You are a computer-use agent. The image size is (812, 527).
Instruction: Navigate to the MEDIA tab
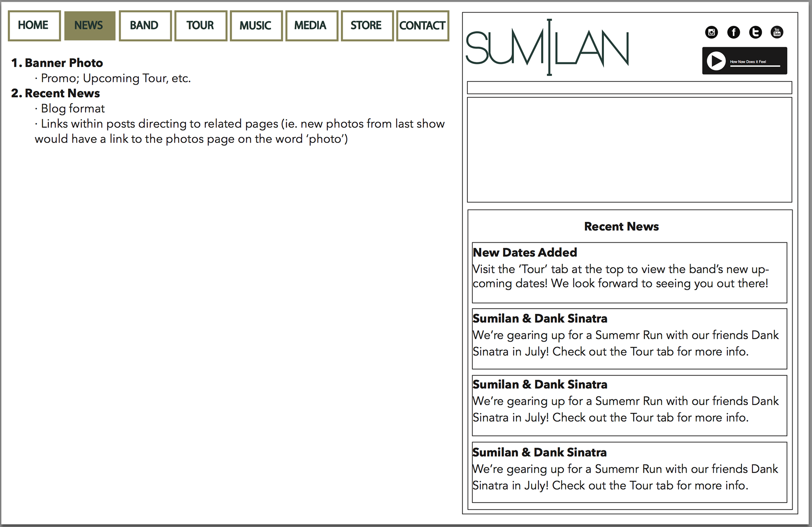pos(311,26)
